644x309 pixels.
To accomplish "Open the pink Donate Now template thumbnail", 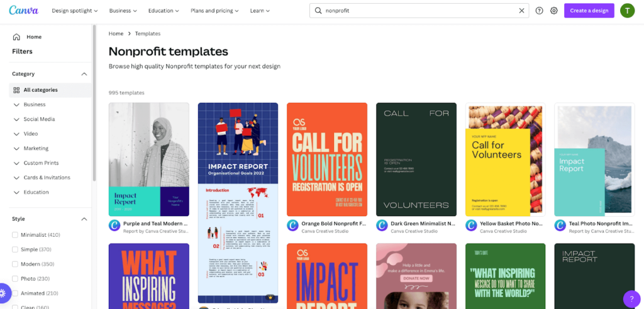I will coord(416,276).
